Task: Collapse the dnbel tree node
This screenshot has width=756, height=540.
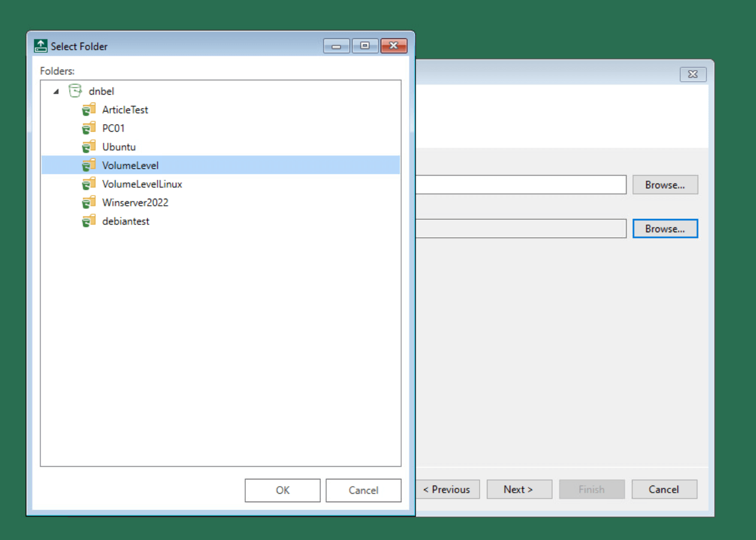Action: [x=56, y=92]
